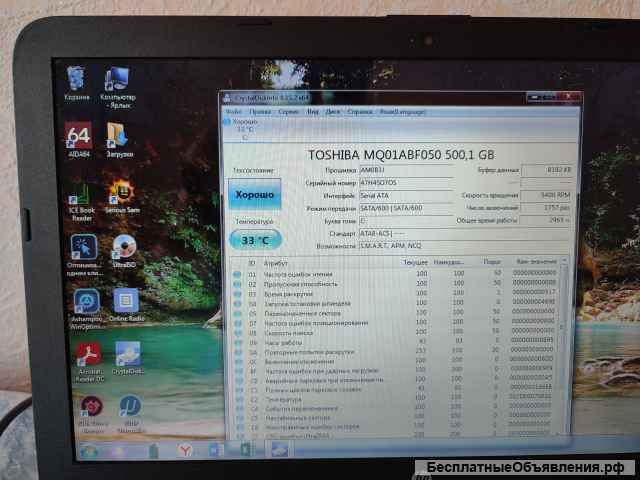Click the status icon for attribute 03
The image size is (640, 480).
(x=238, y=294)
